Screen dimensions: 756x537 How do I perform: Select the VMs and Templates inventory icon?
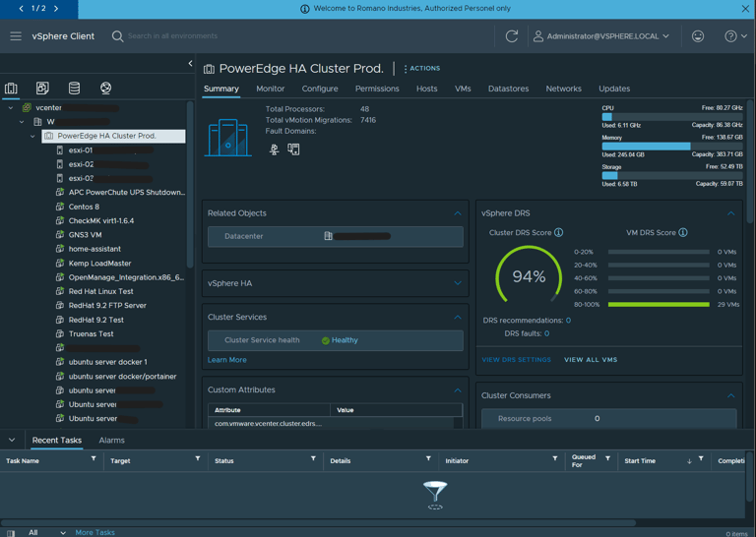(42, 88)
